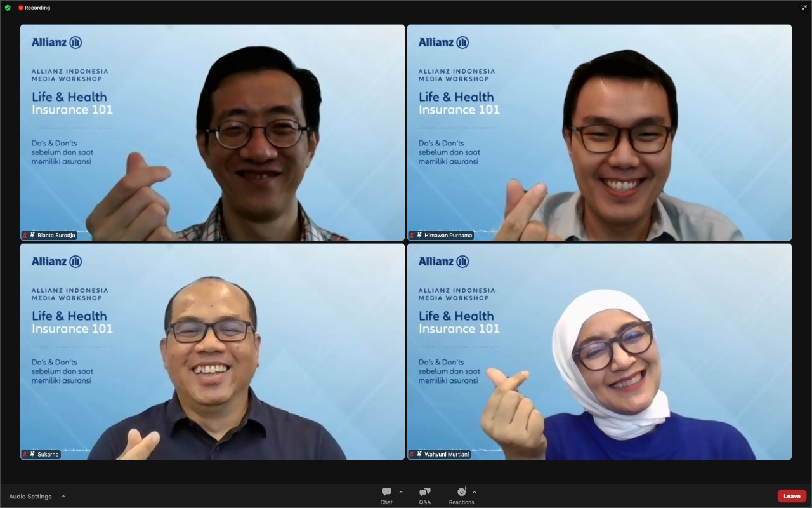
Task: Click the Sukarno name label
Action: point(48,454)
